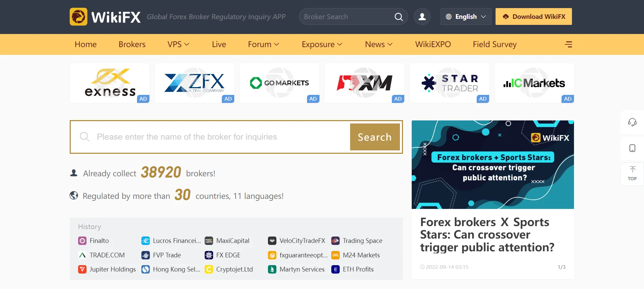Click the fxguaranteeopt broker icon
Screen dimensions: 644x289
tap(272, 255)
